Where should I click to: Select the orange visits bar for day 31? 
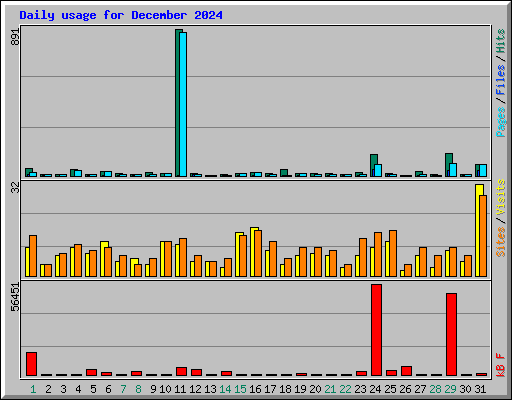(483, 236)
